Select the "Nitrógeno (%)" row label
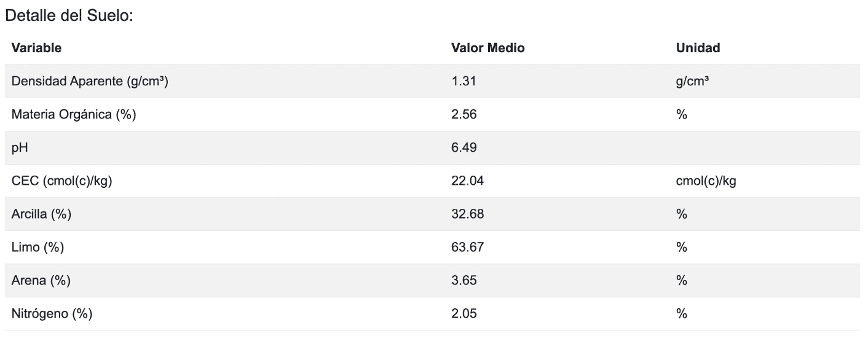The width and height of the screenshot is (868, 339). click(52, 314)
